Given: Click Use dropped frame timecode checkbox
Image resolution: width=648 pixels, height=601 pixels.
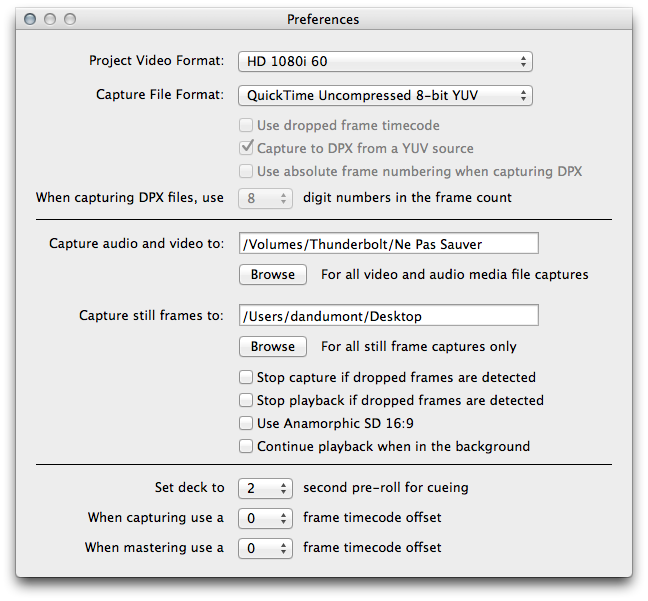Looking at the screenshot, I should [246, 125].
